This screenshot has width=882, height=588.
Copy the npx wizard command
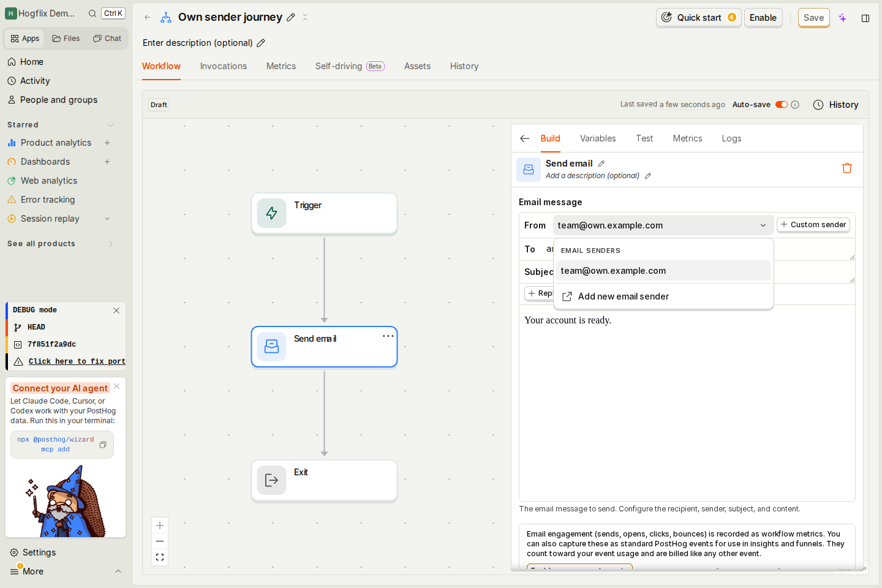(x=103, y=445)
